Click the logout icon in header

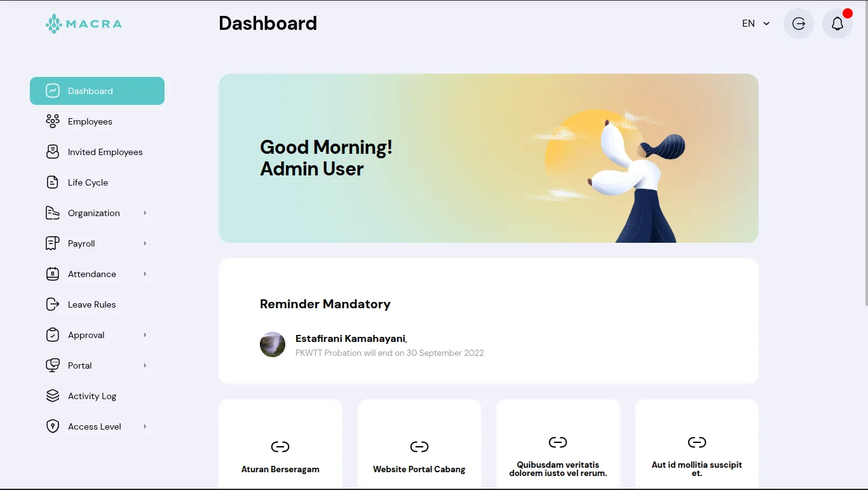click(799, 24)
